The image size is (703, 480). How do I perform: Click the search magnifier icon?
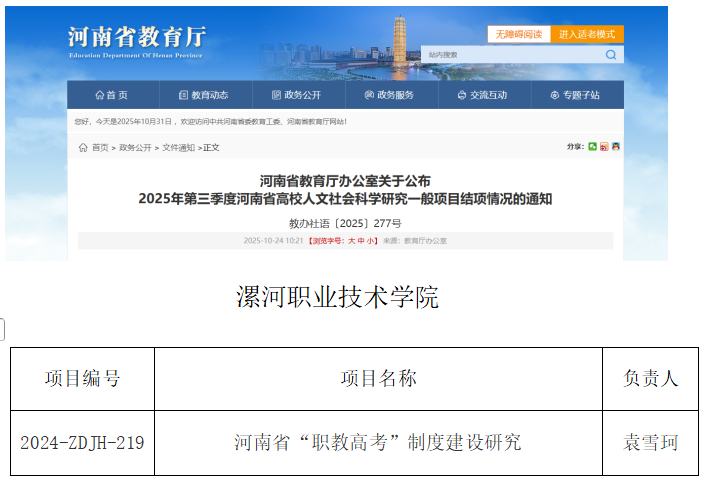pos(610,55)
